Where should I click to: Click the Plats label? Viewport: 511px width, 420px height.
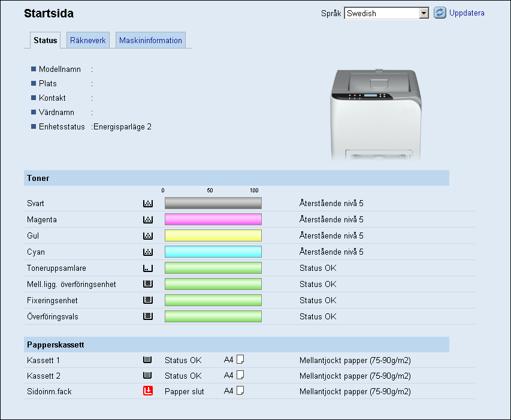pos(47,83)
